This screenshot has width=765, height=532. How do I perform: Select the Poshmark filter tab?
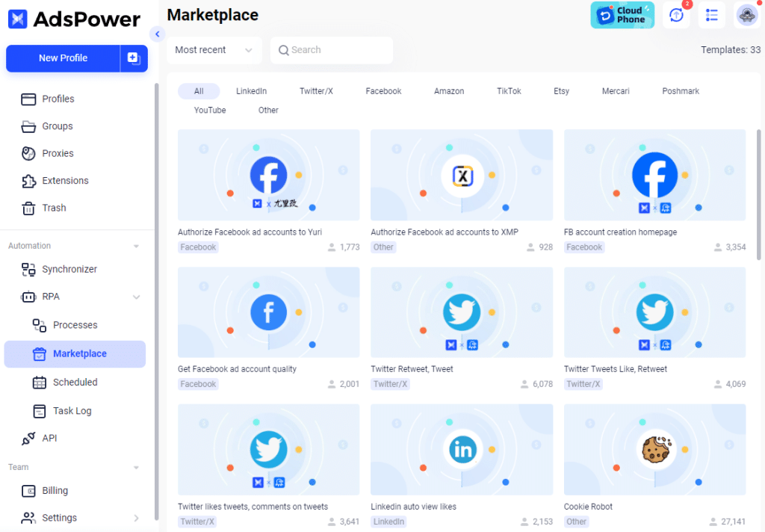(x=681, y=91)
